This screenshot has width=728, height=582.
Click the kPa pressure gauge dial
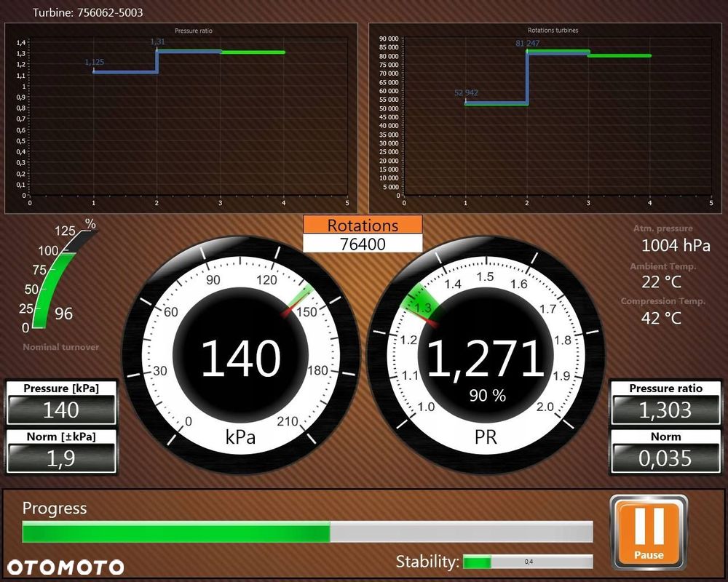point(240,356)
